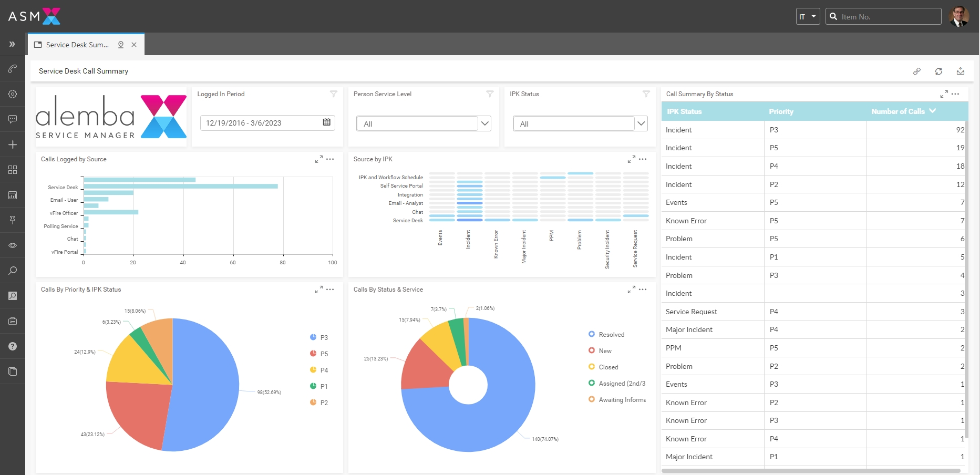Select the Service Desk Summary tab
Image resolution: width=980 pixels, height=475 pixels.
click(x=77, y=45)
